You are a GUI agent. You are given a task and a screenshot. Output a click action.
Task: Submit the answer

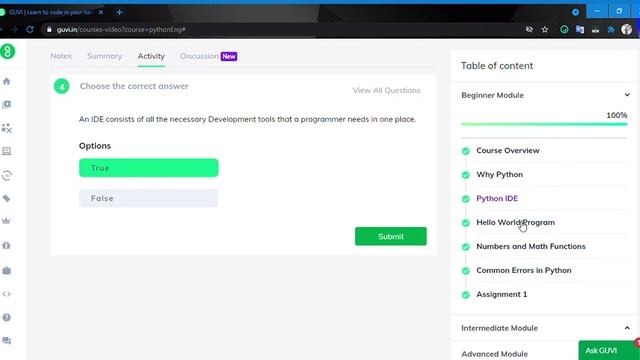391,236
